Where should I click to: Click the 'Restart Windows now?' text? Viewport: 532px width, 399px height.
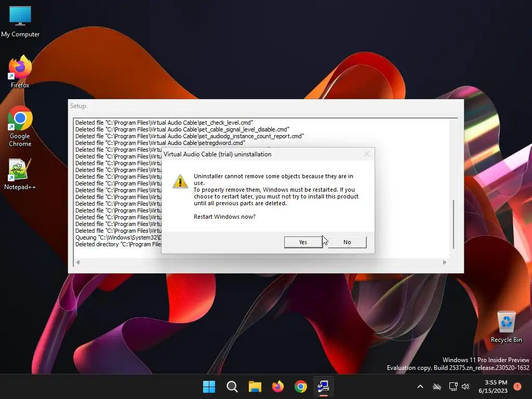click(x=224, y=217)
